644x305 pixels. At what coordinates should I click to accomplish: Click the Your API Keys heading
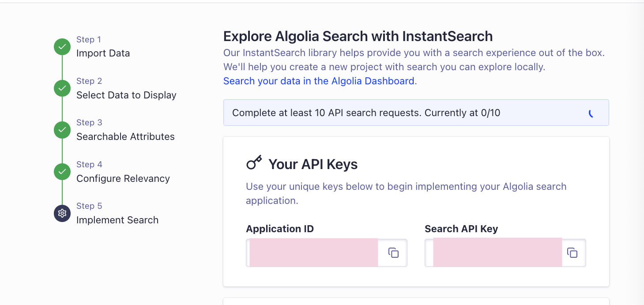tap(313, 164)
